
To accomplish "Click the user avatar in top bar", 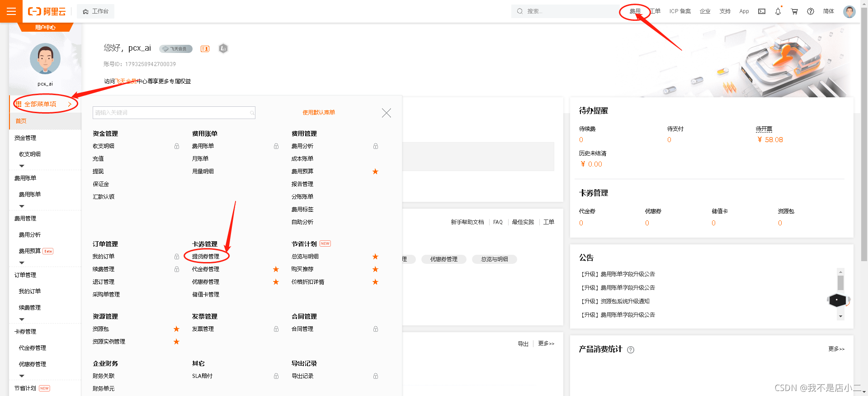I will click(849, 11).
